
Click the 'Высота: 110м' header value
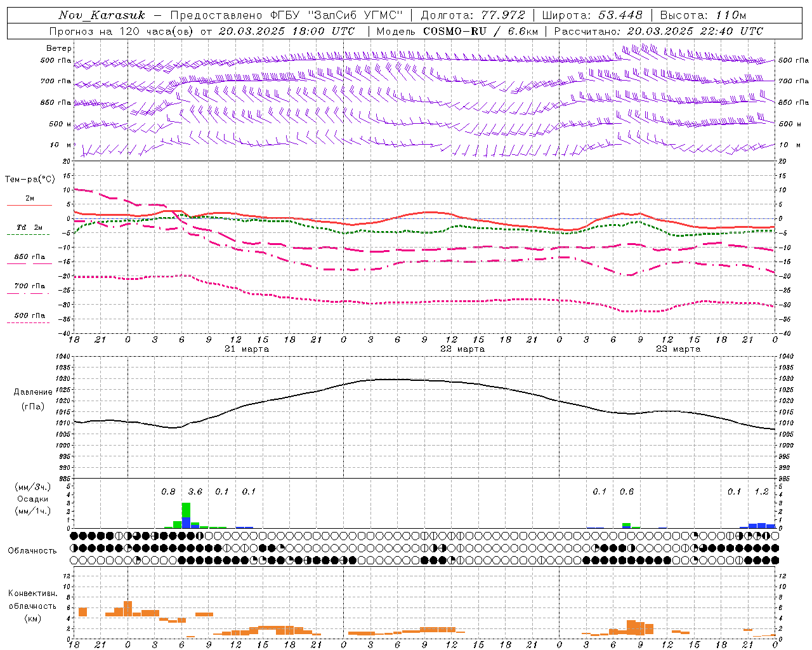703,15
